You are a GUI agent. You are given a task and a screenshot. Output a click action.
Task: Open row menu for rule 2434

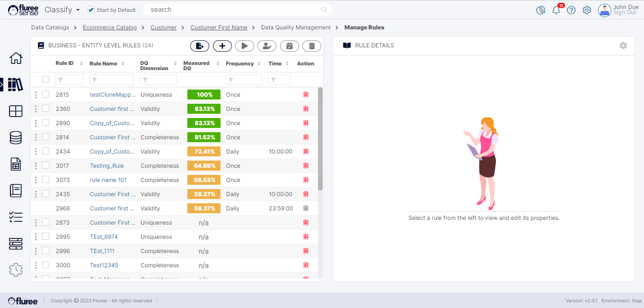coord(35,152)
